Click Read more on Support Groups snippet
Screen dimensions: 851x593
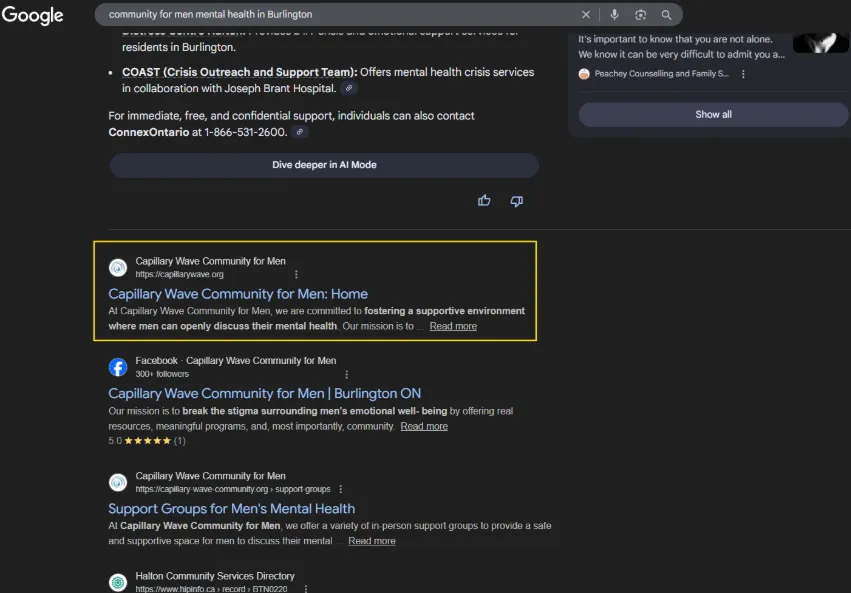tap(372, 541)
